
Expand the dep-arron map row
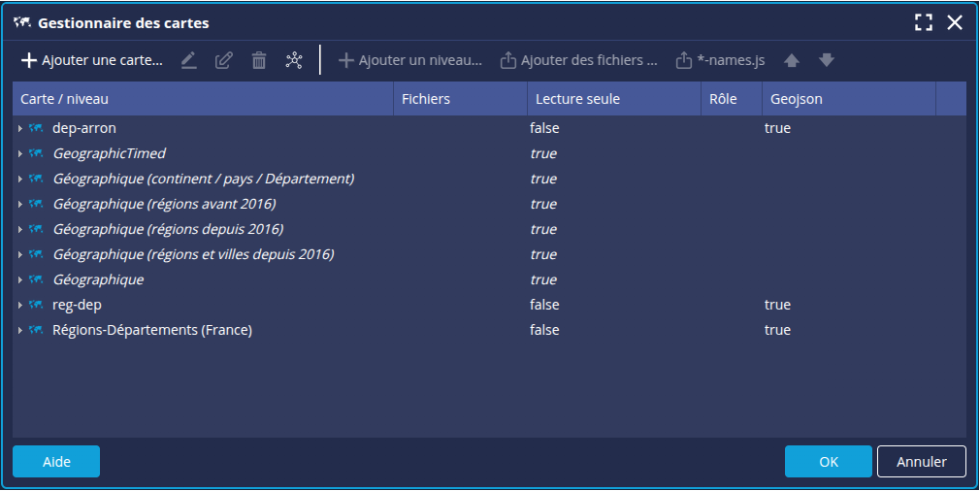tap(20, 128)
